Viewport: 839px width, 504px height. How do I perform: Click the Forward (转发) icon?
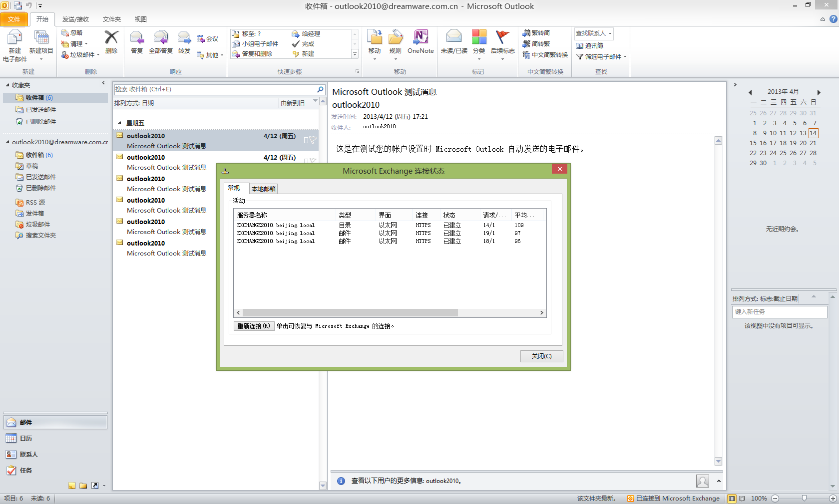click(x=184, y=37)
